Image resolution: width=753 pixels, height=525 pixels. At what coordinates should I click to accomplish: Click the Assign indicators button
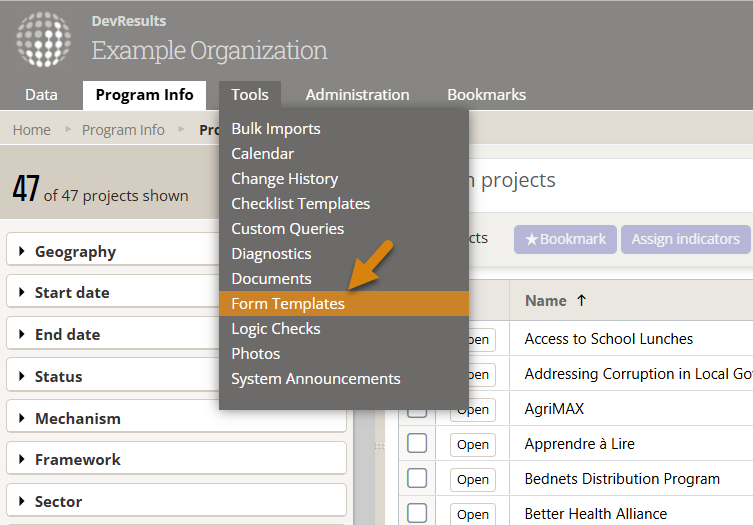click(685, 239)
